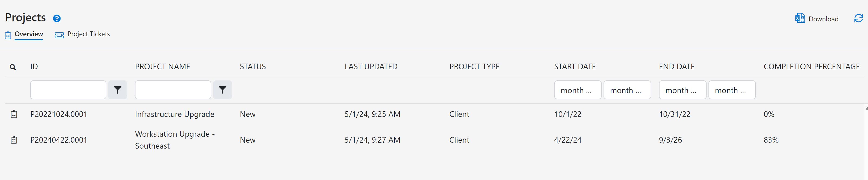This screenshot has height=180, width=868.
Task: Click the filter funnel icon for ID column
Action: (117, 90)
